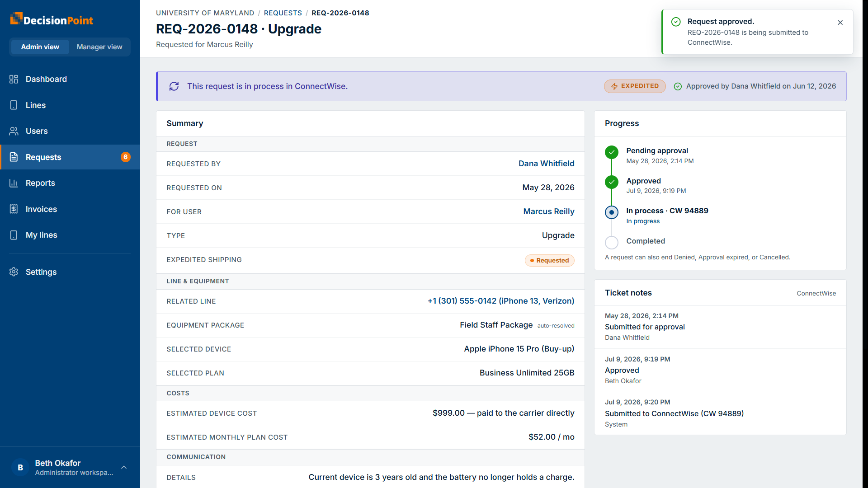Image resolution: width=868 pixels, height=488 pixels.
Task: Click the Approved step check icon
Action: 612,182
